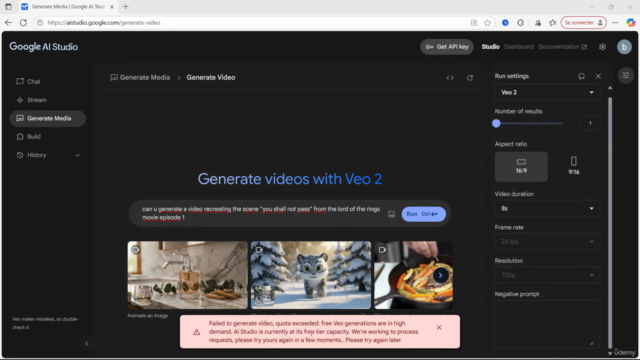This screenshot has width=640, height=360.
Task: Click the video icon on snow leopard thumbnail
Action: 259,250
